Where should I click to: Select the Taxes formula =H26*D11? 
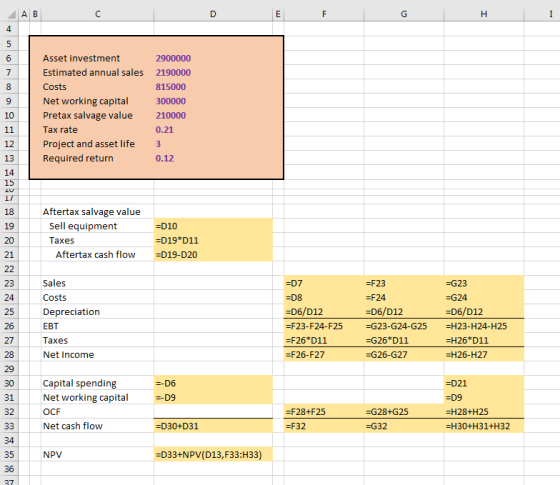(484, 340)
